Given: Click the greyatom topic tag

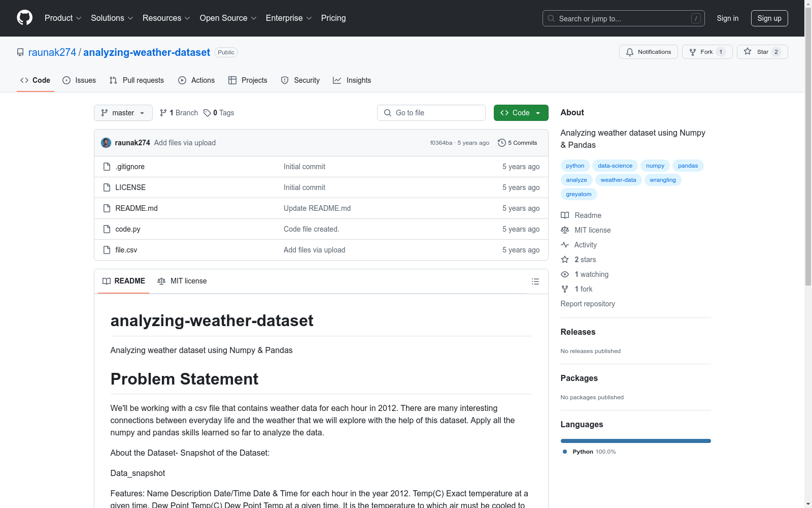Looking at the screenshot, I should 579,194.
